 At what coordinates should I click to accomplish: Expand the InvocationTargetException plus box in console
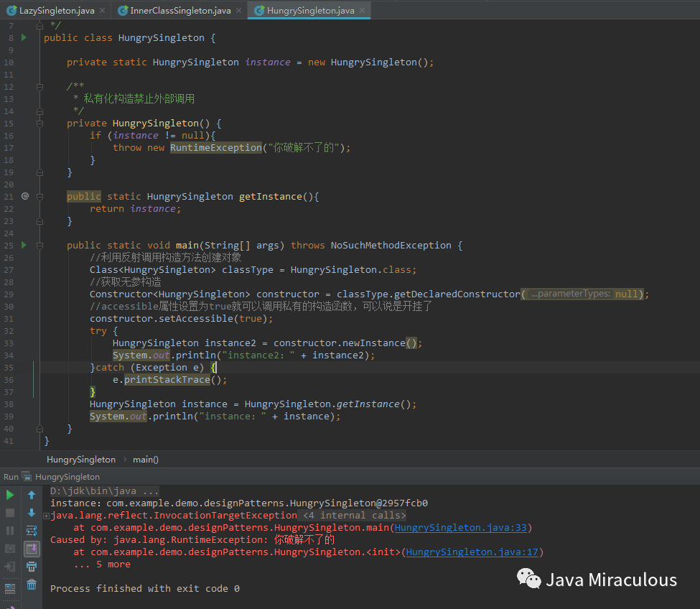pos(46,516)
